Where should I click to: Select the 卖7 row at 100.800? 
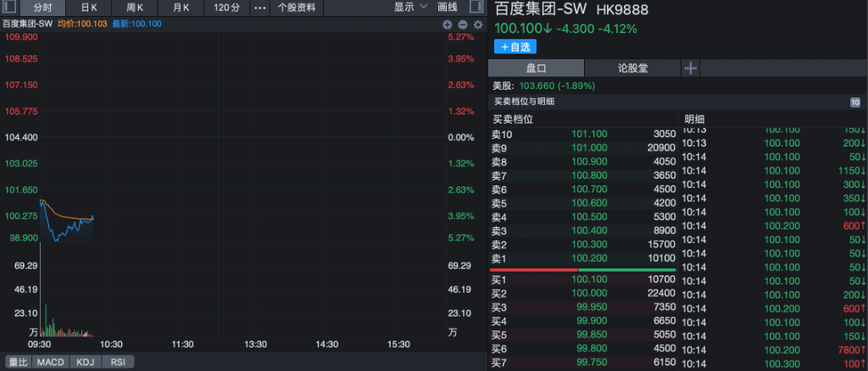click(x=583, y=175)
